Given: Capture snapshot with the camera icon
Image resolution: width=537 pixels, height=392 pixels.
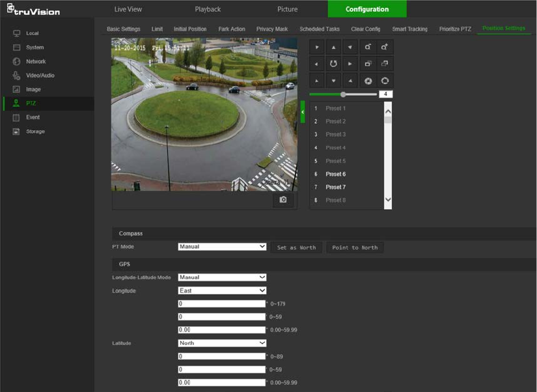Looking at the screenshot, I should [283, 200].
